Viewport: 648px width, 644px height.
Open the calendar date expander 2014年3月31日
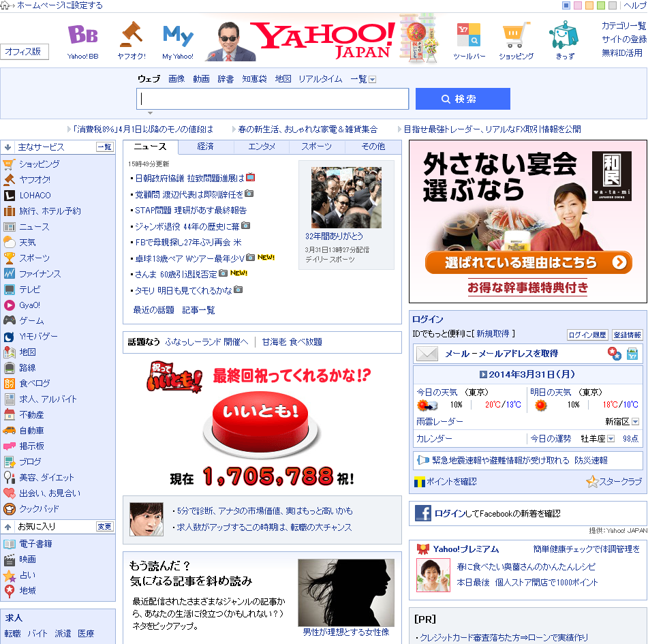click(x=482, y=375)
